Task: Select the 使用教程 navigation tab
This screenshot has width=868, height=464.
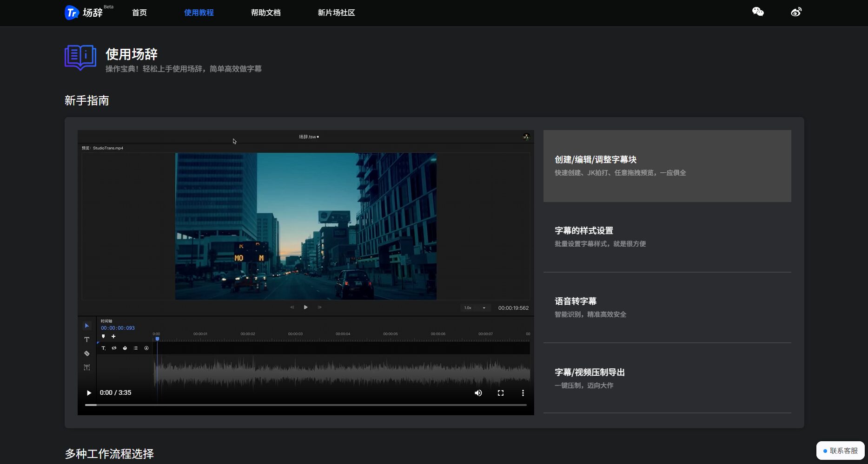Action: tap(199, 13)
